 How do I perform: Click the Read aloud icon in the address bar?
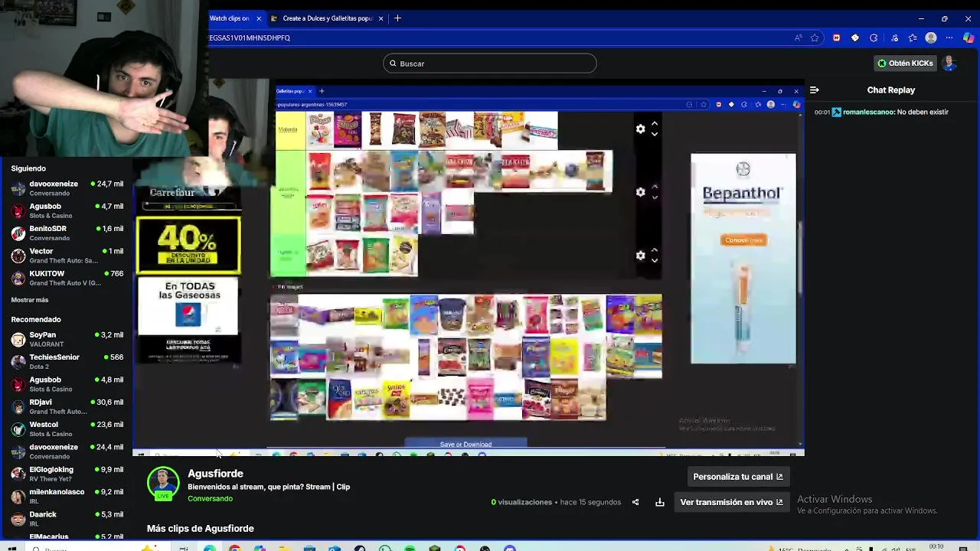(799, 37)
